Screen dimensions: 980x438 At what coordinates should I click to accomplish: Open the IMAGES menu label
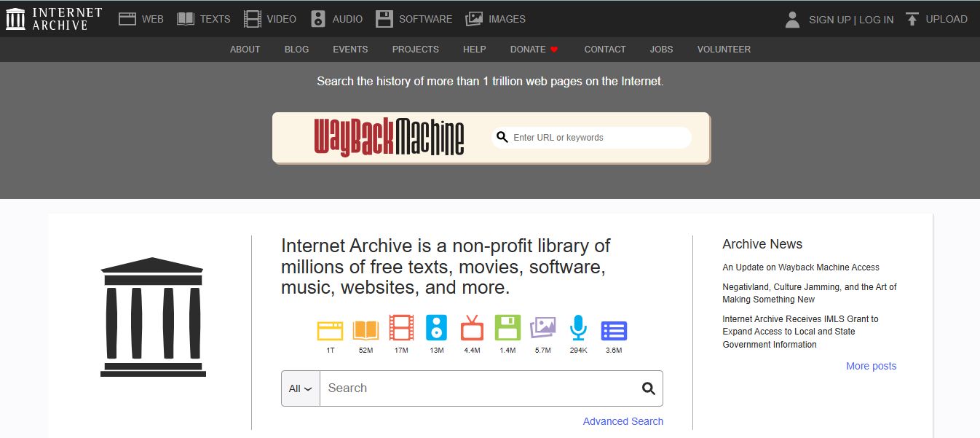507,20
